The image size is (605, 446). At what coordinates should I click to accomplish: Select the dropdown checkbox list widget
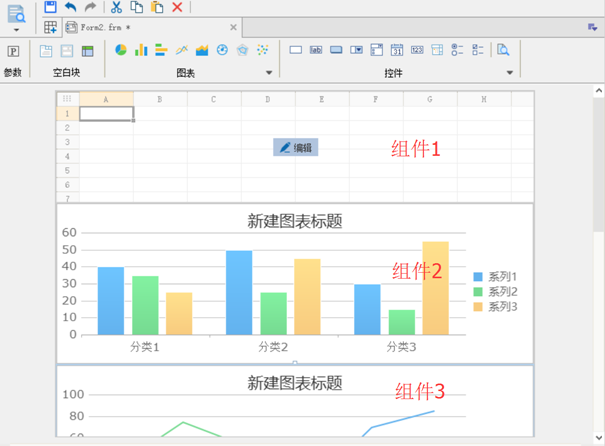click(x=377, y=50)
